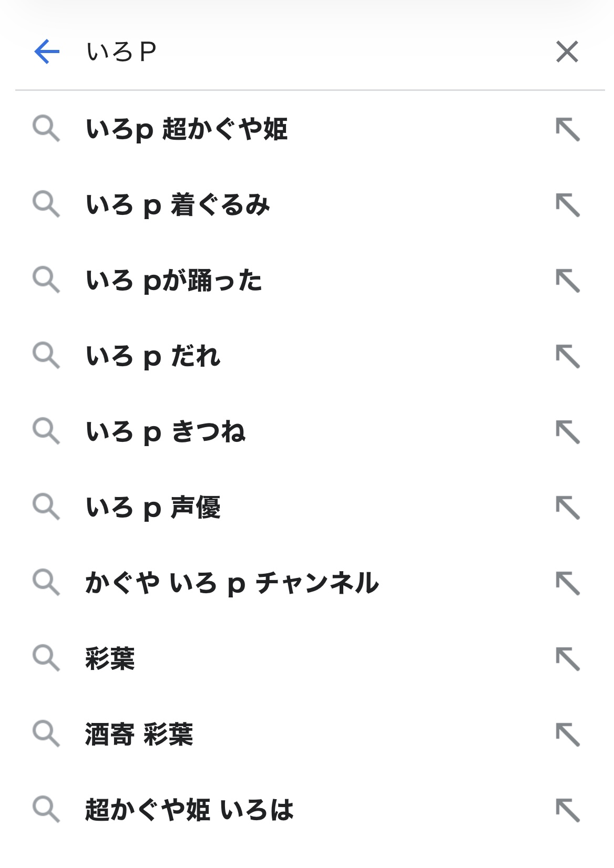
Task: Select suggestion 酒寄 彩葉
Action: coord(139,735)
